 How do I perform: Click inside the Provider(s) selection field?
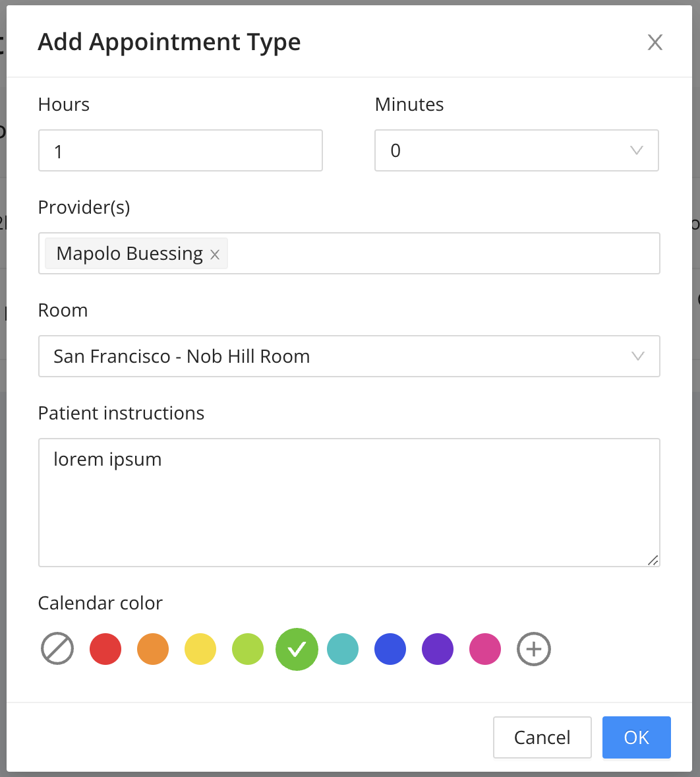pos(442,253)
